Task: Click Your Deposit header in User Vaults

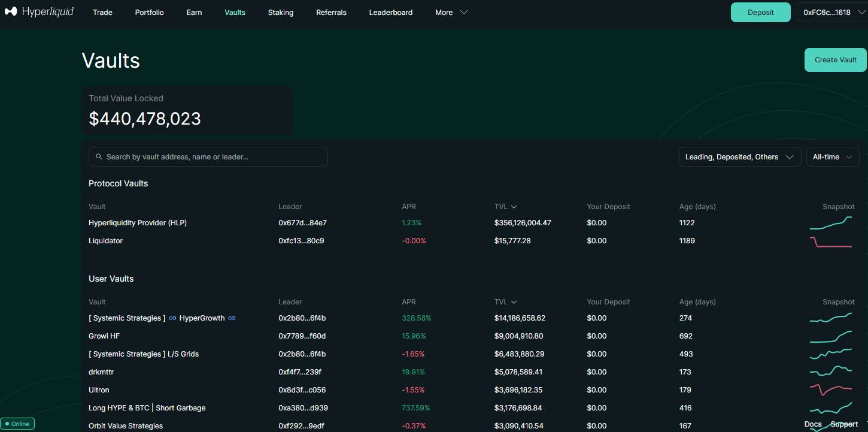Action: tap(608, 302)
